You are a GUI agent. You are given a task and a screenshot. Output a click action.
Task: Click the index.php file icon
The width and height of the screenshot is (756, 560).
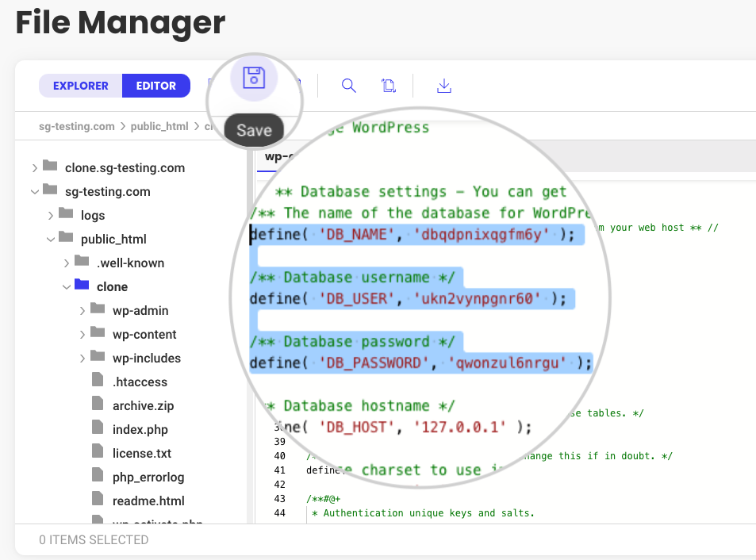[x=98, y=428]
